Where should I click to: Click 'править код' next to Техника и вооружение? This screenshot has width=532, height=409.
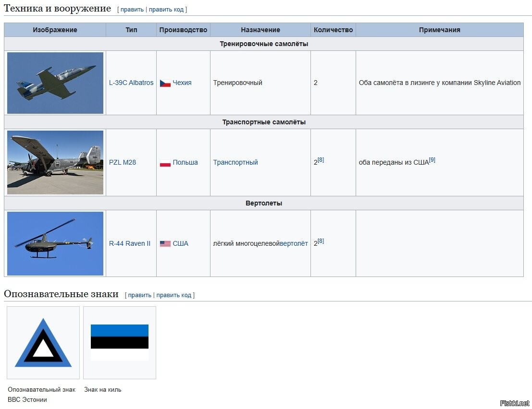point(166,10)
